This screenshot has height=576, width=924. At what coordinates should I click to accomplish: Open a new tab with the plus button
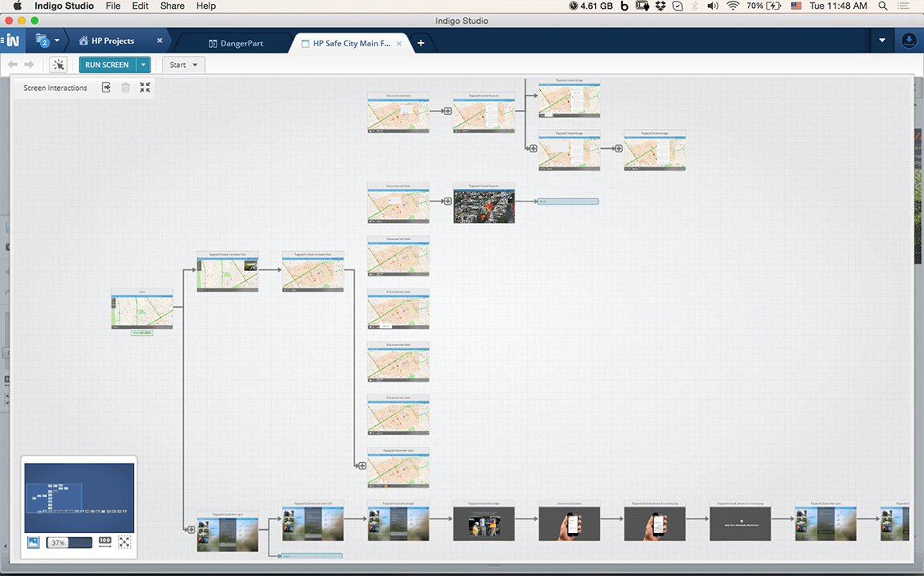[421, 42]
